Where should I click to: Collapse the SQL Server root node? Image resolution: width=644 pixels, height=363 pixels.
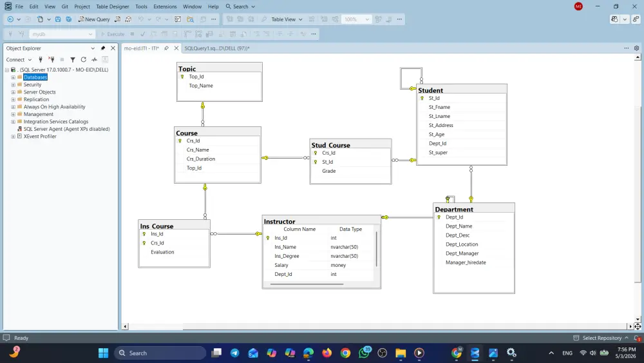coord(7,70)
